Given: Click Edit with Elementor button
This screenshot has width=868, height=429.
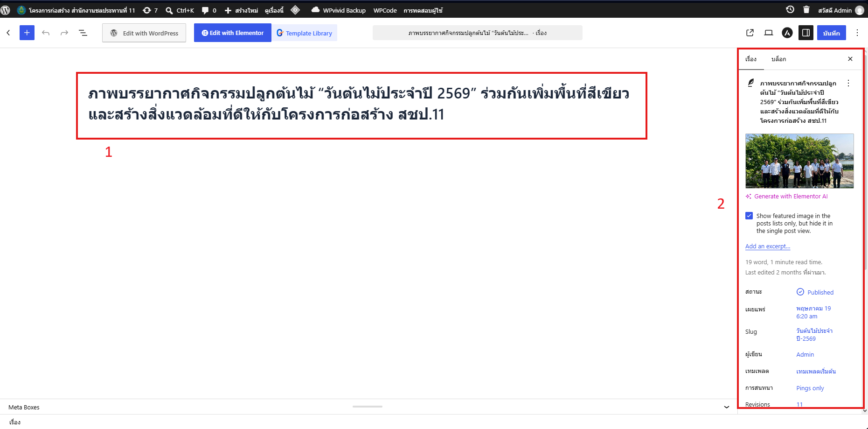Looking at the screenshot, I should (233, 33).
